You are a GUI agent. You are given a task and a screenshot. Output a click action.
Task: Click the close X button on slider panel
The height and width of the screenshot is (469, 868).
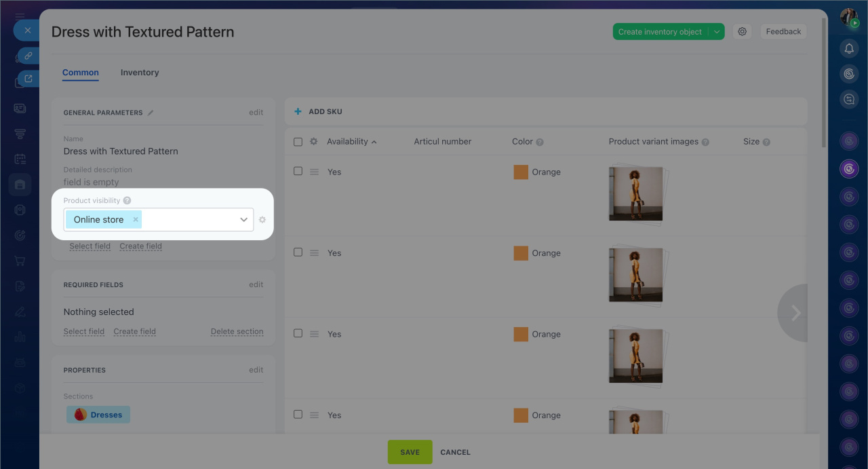coord(27,31)
